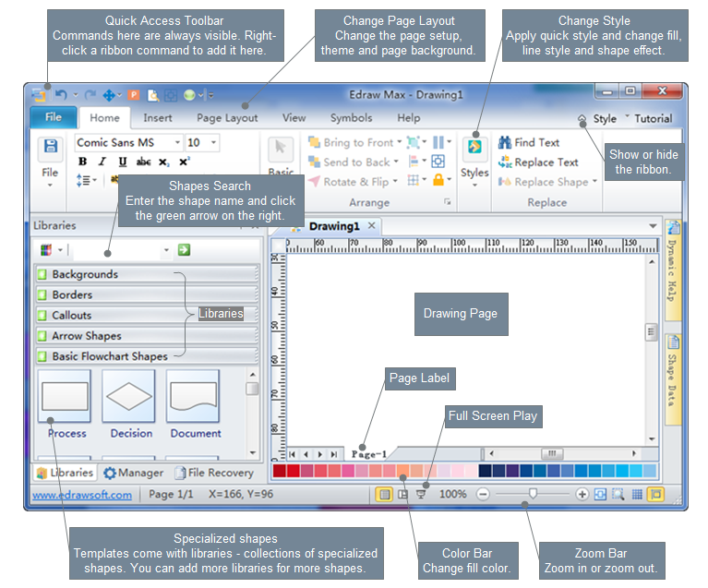Select the Page-1 page label tab
Screen dimensions: 708x588
point(369,454)
